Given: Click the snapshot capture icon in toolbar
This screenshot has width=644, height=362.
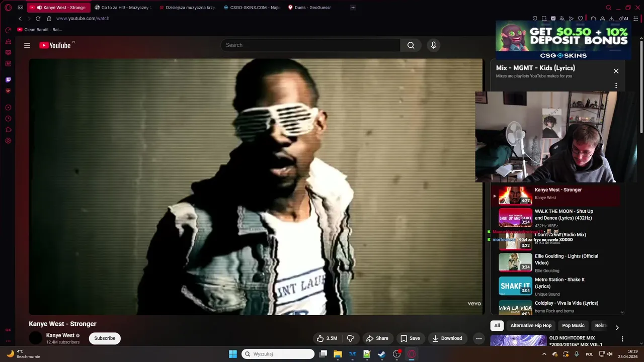Looking at the screenshot, I should coord(544,19).
